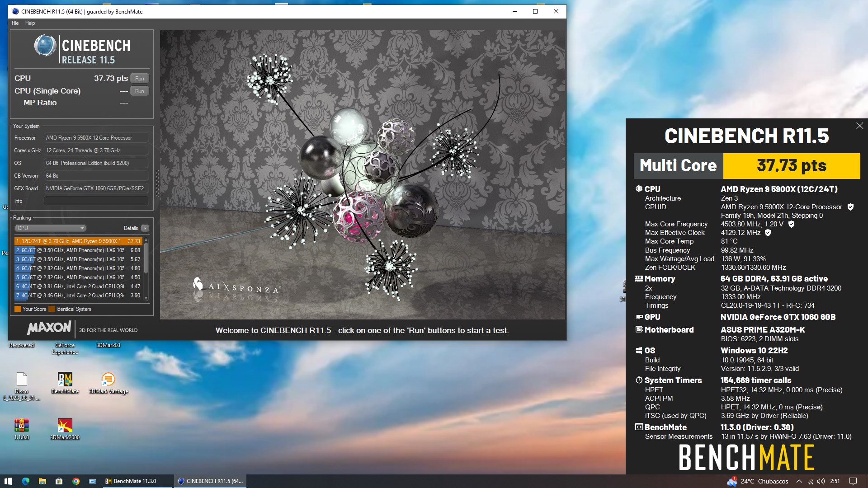Expand the ranking Details arrow button

(145, 228)
